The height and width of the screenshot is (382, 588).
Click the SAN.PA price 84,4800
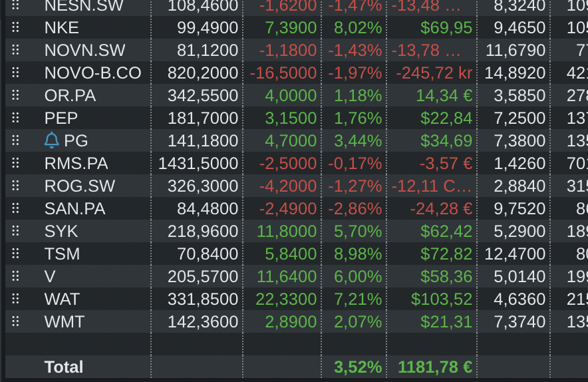208,209
